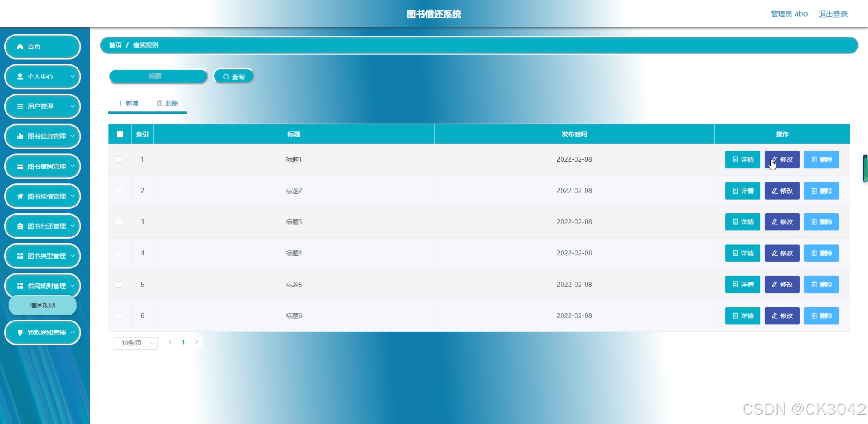Click the 发布时间 column header
This screenshot has width=868, height=424.
(x=574, y=134)
